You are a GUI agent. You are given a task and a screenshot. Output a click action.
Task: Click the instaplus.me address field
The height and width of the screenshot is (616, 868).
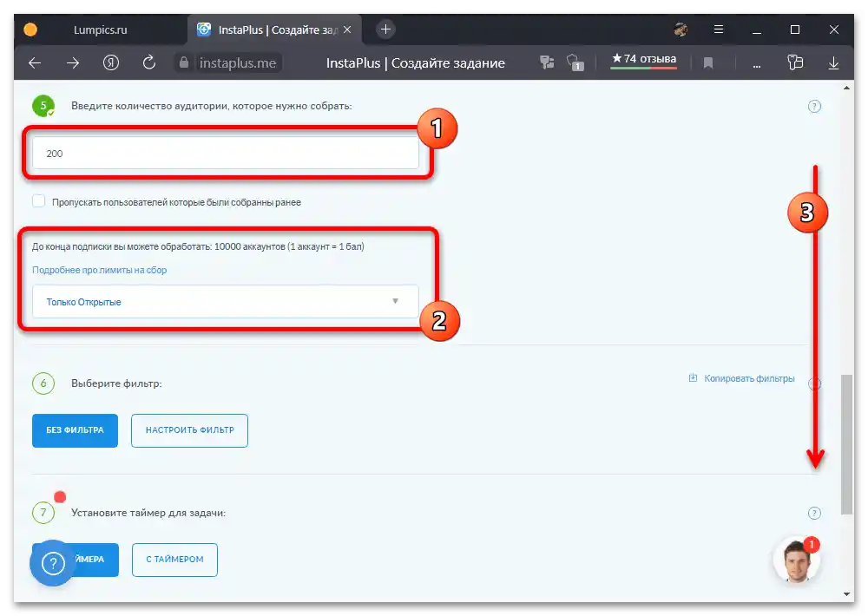[x=238, y=63]
